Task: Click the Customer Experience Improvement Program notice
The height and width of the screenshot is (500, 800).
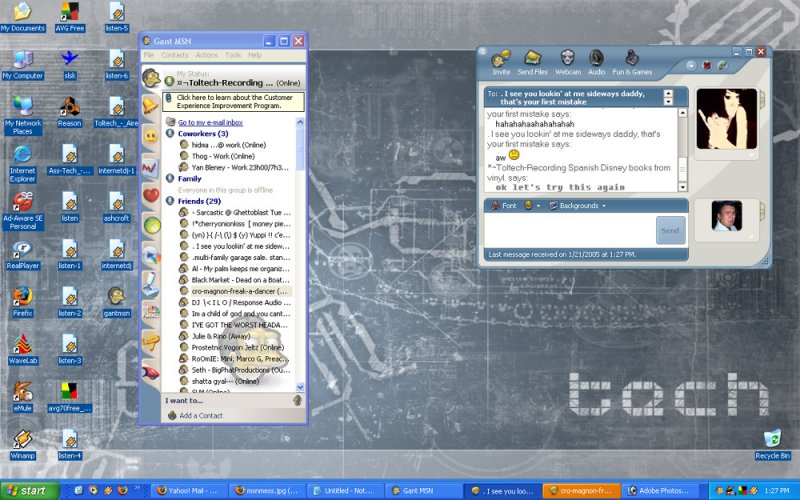Action: click(x=234, y=102)
